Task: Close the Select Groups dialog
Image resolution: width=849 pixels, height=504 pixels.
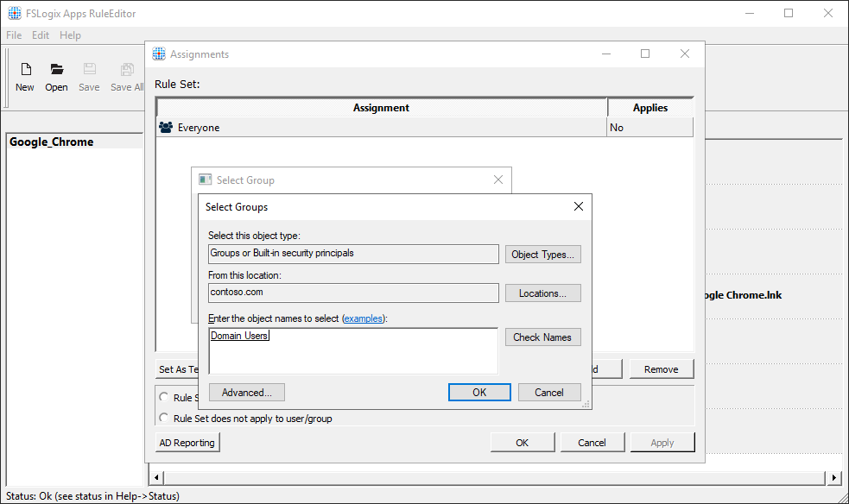Action: tap(579, 206)
